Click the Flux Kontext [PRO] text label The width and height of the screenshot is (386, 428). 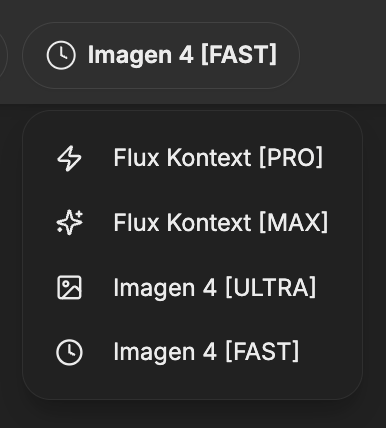pyautogui.click(x=218, y=158)
